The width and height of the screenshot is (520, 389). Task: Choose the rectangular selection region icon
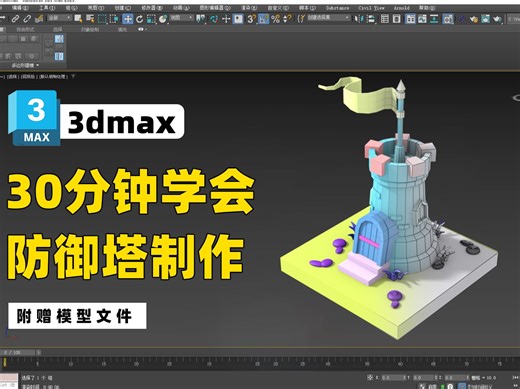click(x=102, y=19)
